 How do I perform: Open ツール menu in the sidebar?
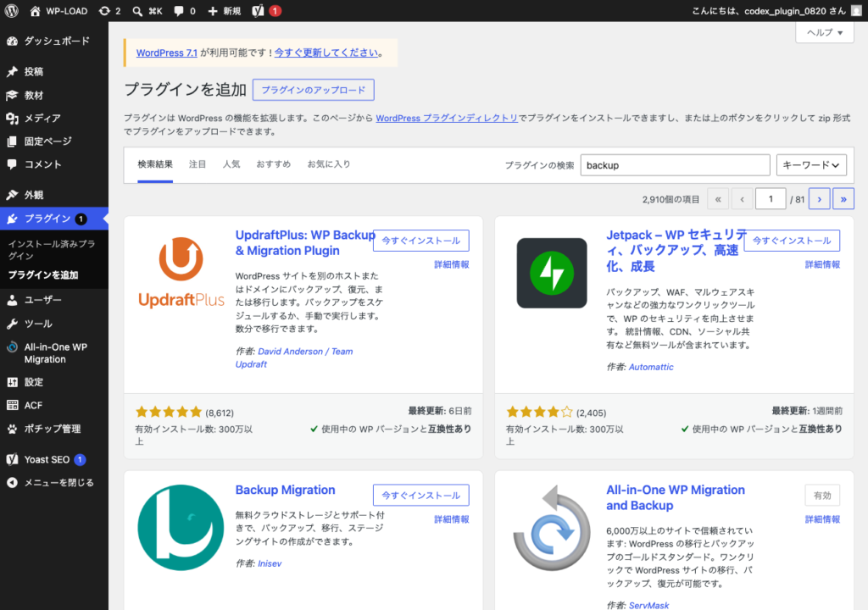click(54, 324)
